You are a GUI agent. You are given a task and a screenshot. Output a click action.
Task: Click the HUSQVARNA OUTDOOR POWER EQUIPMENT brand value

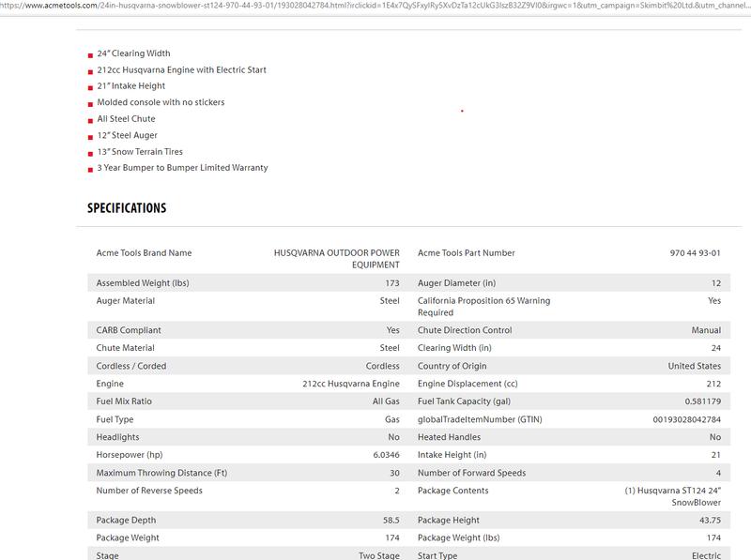tap(336, 259)
